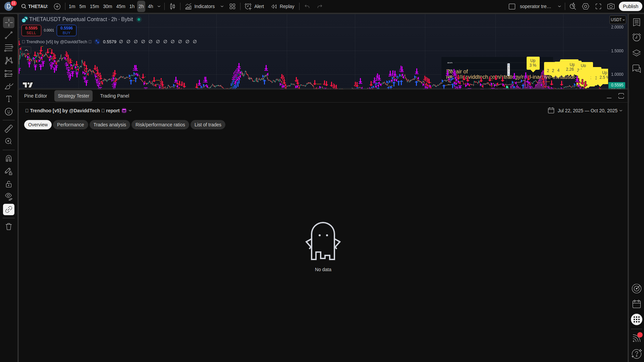
Task: Click the trash remove objects icon
Action: 9,227
